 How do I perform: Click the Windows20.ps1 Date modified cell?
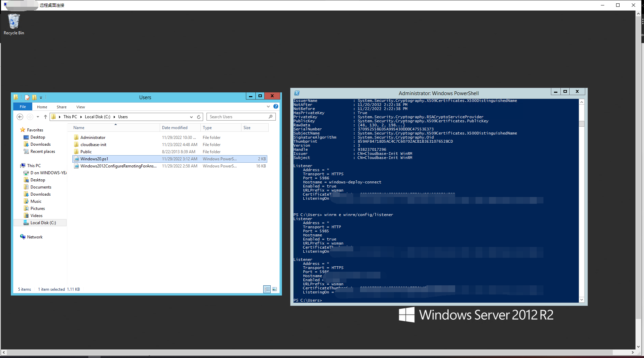click(x=180, y=159)
